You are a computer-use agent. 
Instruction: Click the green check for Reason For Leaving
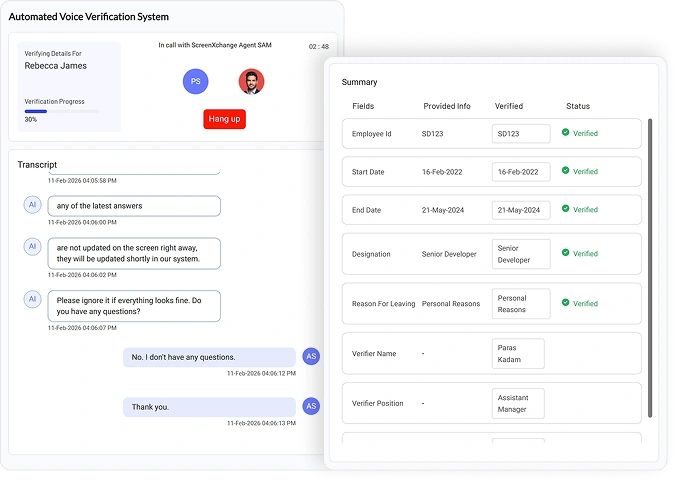tap(565, 302)
